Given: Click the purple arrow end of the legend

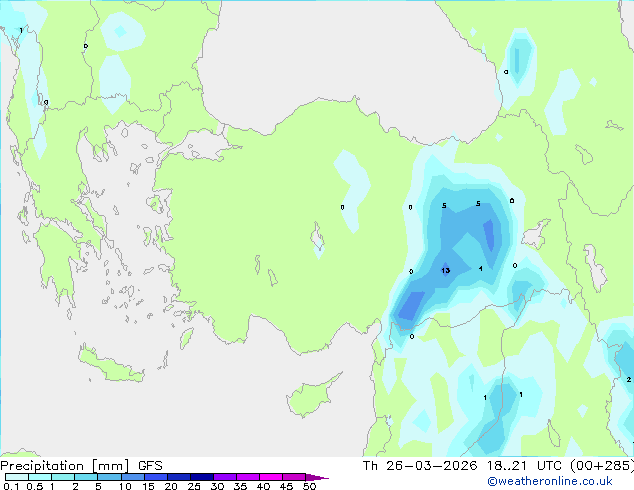Looking at the screenshot, I should 317,477.
